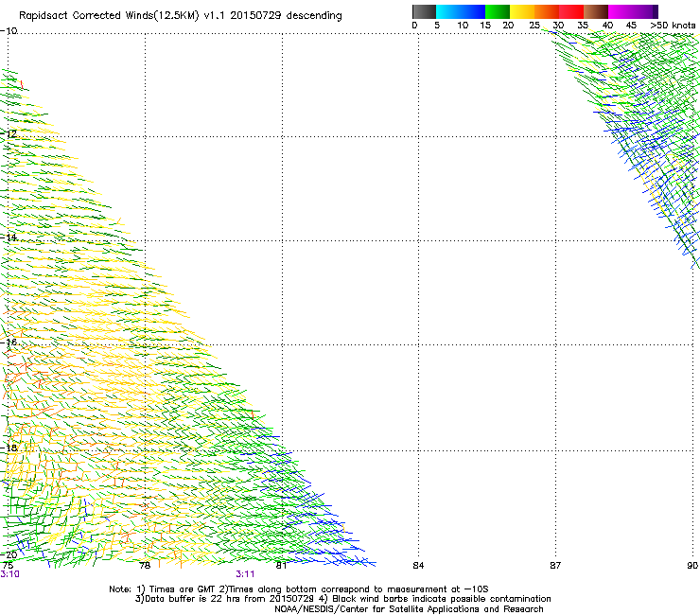
Task: Click the NOAA/NESDIS credit line
Action: click(x=409, y=609)
